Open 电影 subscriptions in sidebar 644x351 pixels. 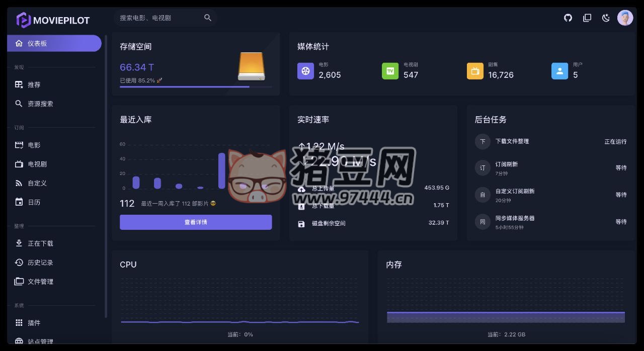pyautogui.click(x=34, y=145)
